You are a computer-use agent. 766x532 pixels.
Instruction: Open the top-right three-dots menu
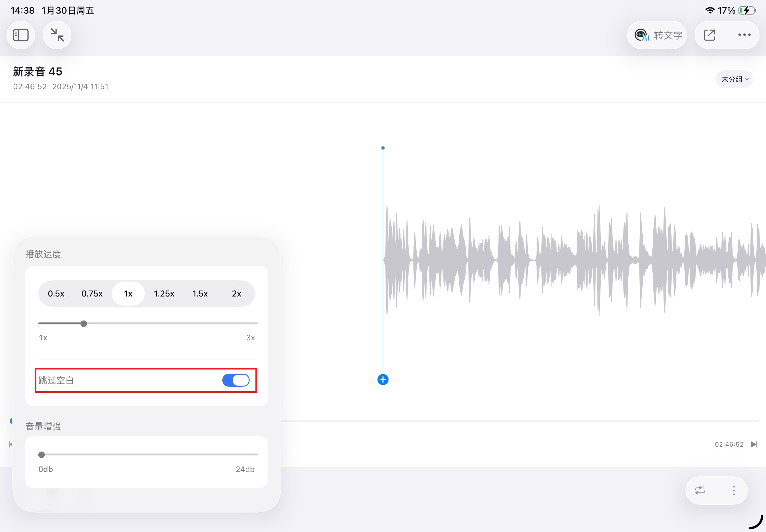pyautogui.click(x=744, y=35)
